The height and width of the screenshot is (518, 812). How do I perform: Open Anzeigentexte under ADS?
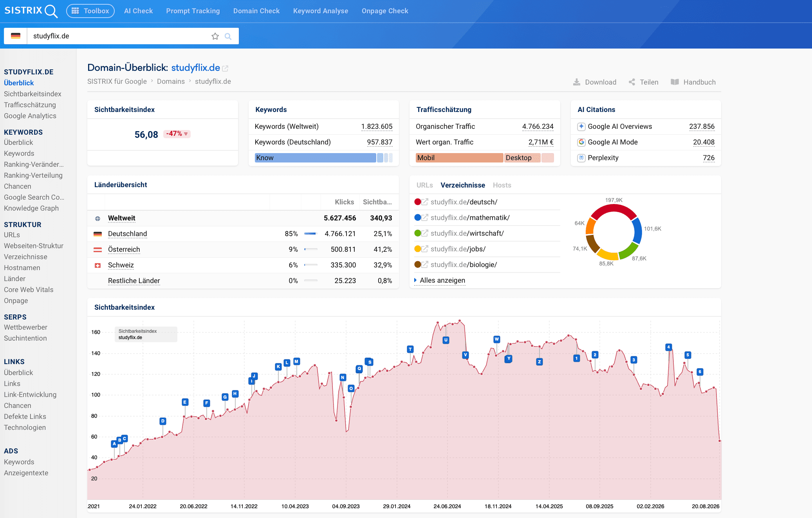click(x=26, y=473)
